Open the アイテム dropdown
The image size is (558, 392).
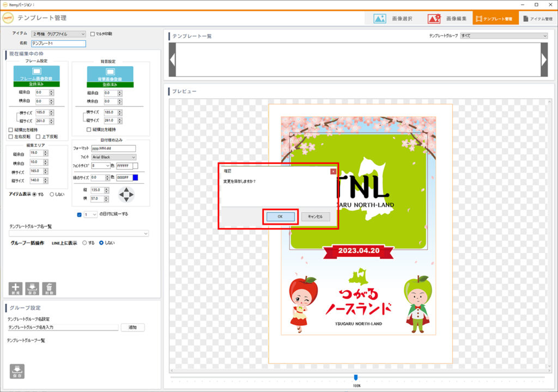pos(58,34)
